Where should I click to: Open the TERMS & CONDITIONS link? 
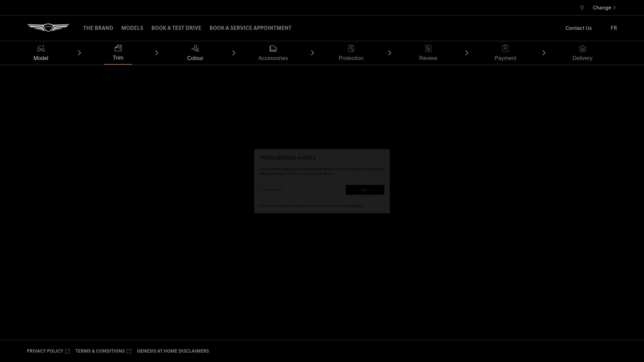(100, 351)
